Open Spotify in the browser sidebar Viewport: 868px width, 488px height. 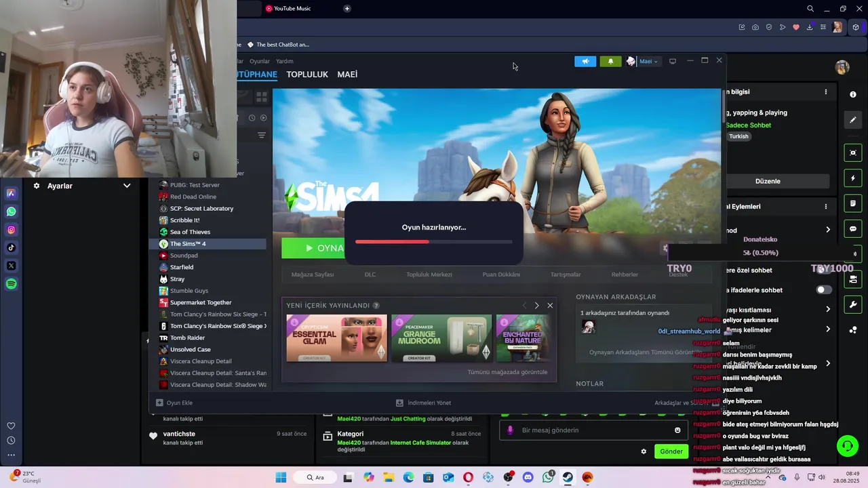coord(12,285)
